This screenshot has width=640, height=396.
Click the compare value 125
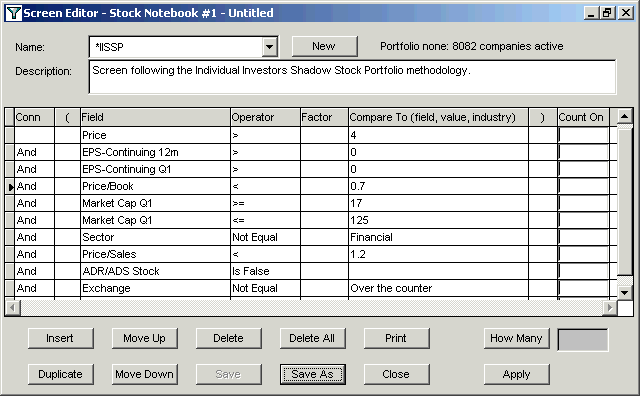[x=438, y=220]
